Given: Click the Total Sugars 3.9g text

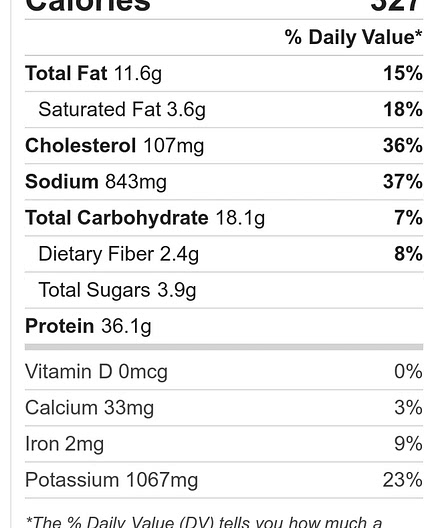Looking at the screenshot, I should (117, 290).
